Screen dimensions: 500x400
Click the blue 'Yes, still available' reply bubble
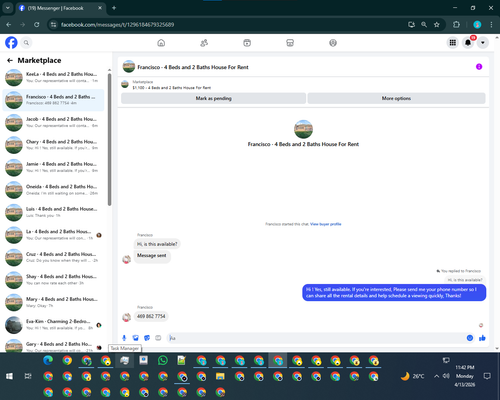394,292
